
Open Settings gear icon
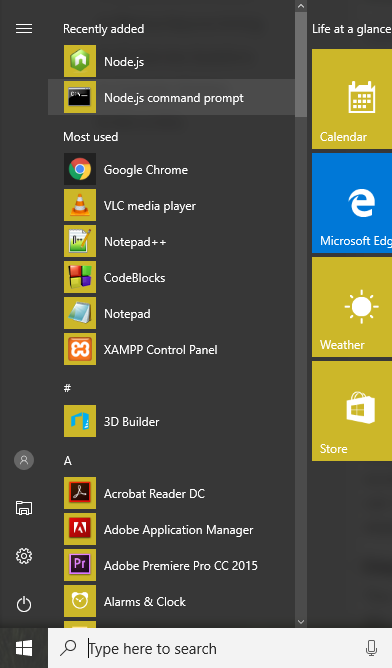[x=24, y=556]
